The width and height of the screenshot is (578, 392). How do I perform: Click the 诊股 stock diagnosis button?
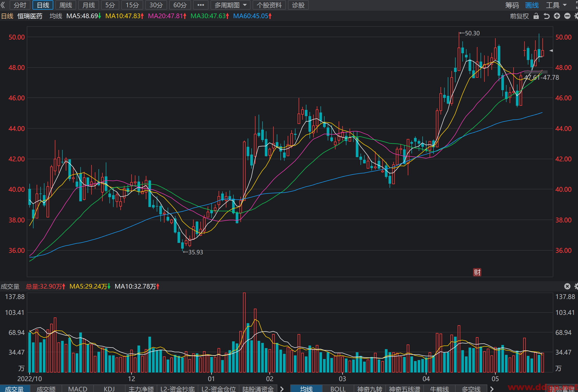[x=298, y=5]
